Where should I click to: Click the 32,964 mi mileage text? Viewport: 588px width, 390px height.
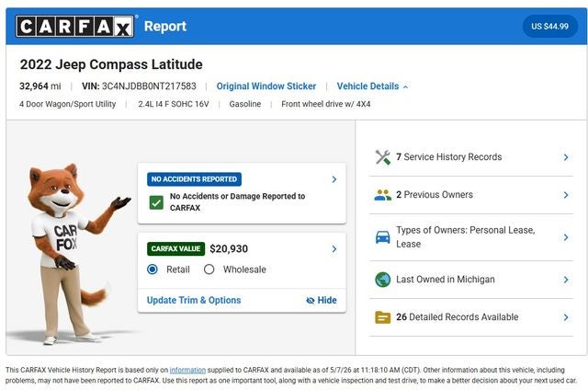tap(40, 86)
